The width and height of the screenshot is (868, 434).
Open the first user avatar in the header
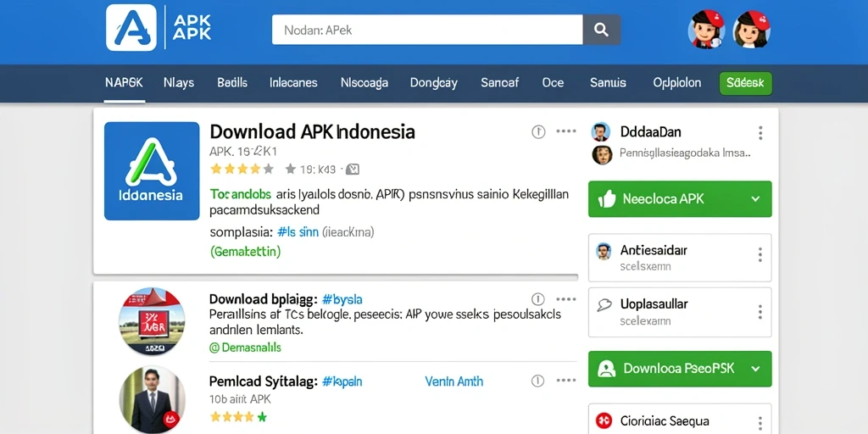[706, 30]
